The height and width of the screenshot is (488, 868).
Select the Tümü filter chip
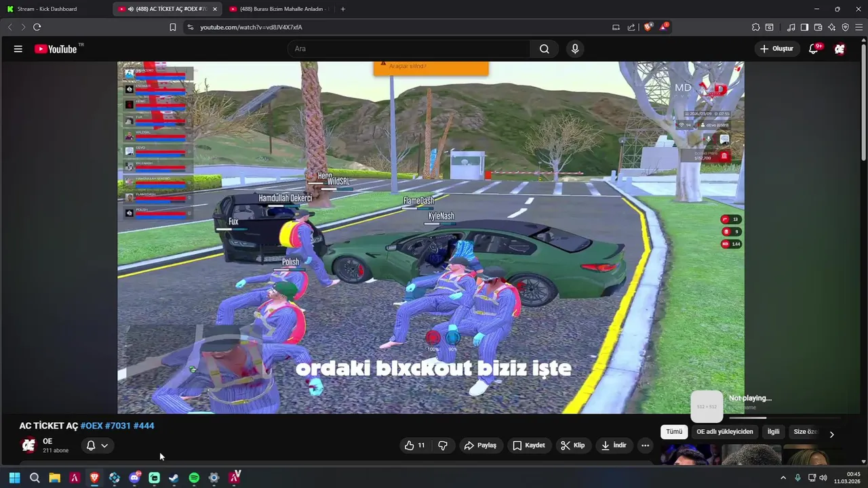point(674,432)
